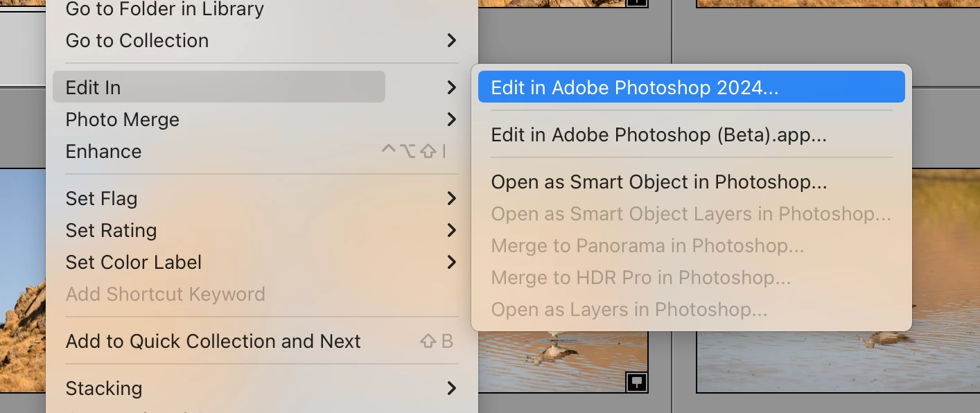This screenshot has width=980, height=413.
Task: Click the highlighted Edit In menu item
Action: coord(94,88)
